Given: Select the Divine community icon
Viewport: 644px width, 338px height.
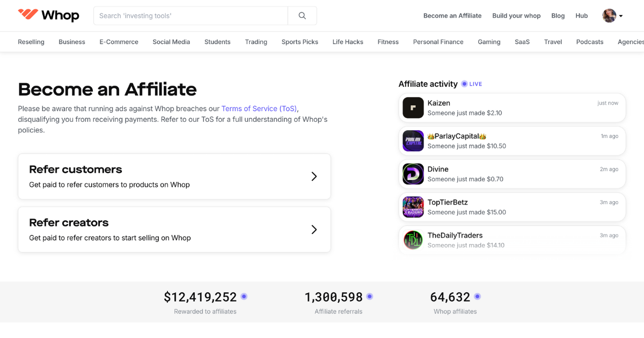Looking at the screenshot, I should click(413, 174).
